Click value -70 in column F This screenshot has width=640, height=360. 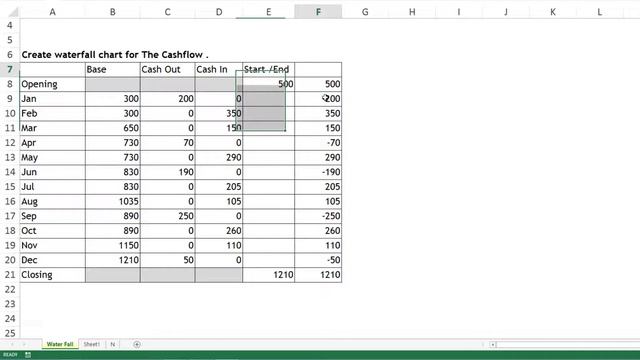coord(318,143)
